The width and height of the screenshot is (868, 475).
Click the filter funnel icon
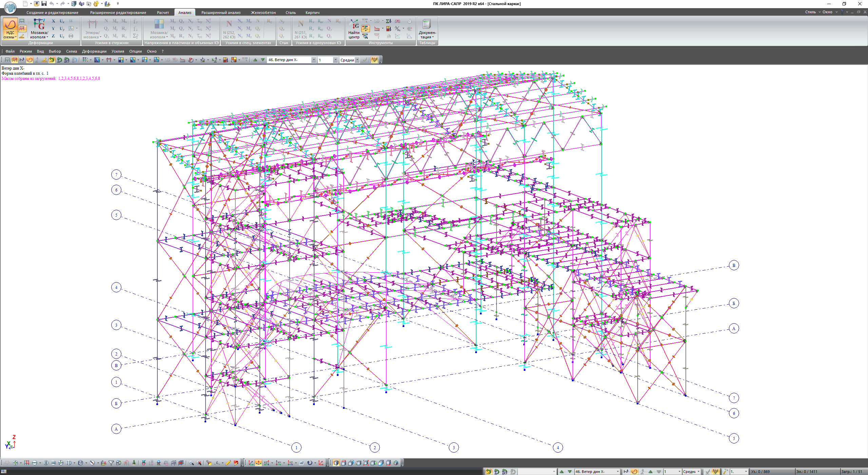point(111,463)
